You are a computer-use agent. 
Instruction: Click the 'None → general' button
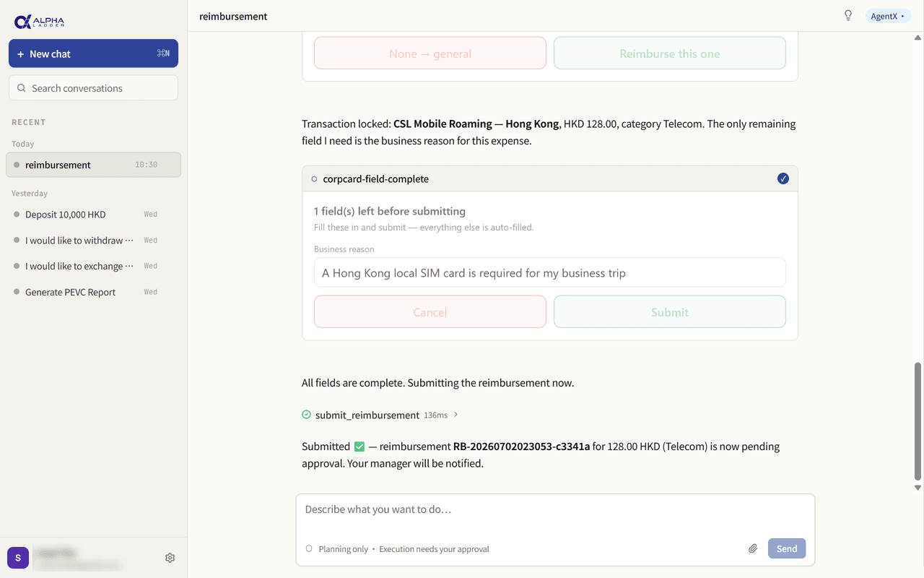(x=430, y=53)
